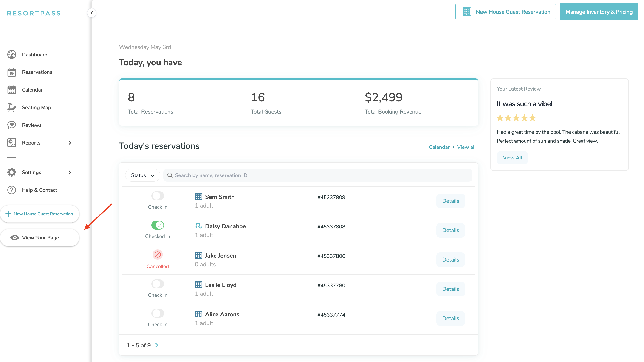Expand the Settings submenu chevron
The height and width of the screenshot is (362, 644).
point(70,173)
